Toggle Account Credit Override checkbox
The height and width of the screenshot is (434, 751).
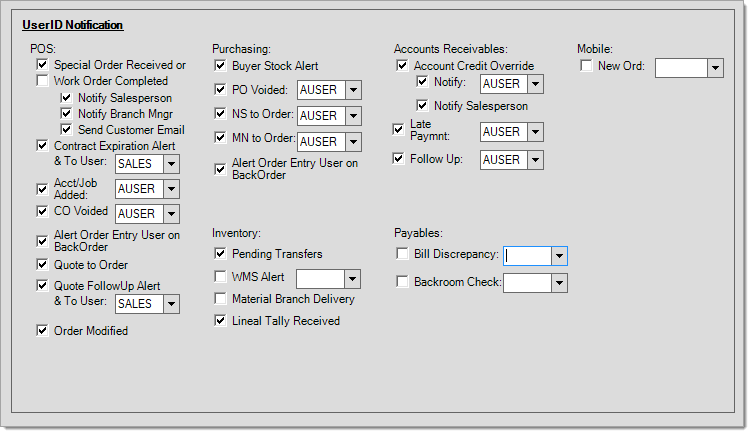[402, 65]
